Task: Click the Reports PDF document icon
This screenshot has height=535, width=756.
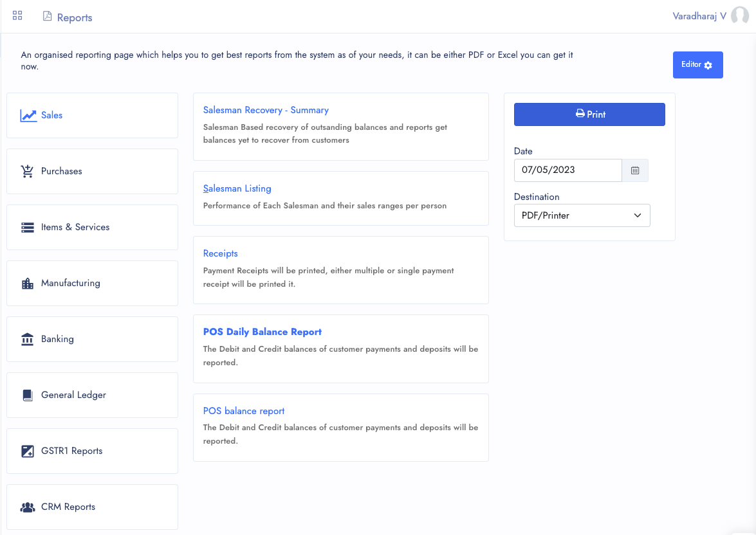Action: [47, 16]
